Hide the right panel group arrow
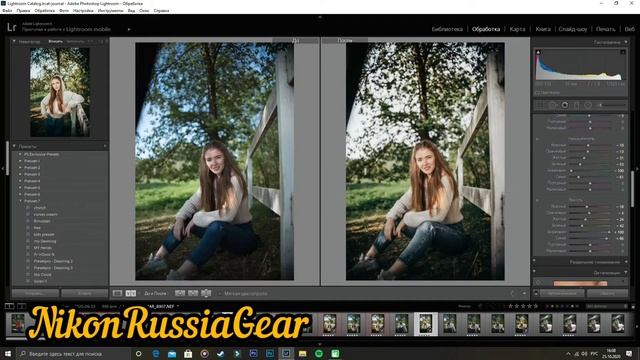Viewport: 640px width, 360px height. point(638,168)
